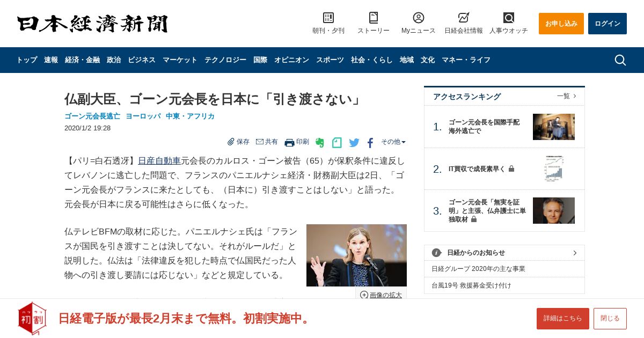Open the 地域 nav item

[x=407, y=60]
